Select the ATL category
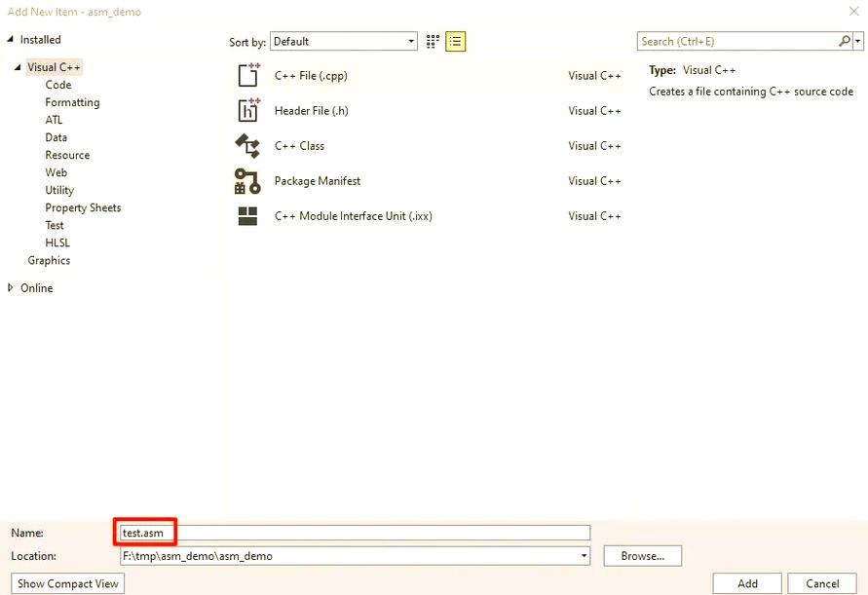 [54, 120]
